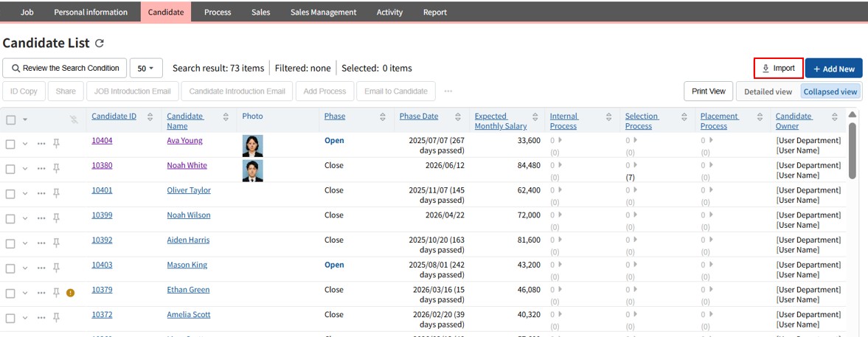Open Amelia Scott's candidate name link
868x337 pixels.
click(x=188, y=314)
